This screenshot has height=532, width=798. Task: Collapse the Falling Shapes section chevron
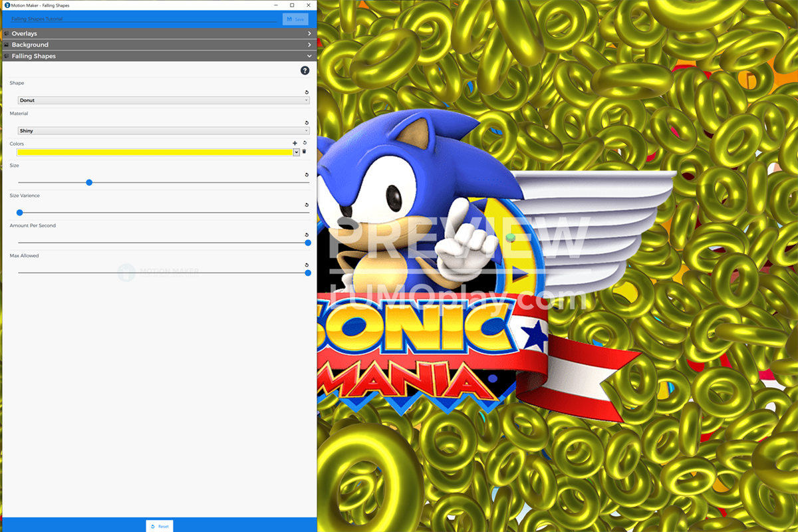click(x=309, y=57)
